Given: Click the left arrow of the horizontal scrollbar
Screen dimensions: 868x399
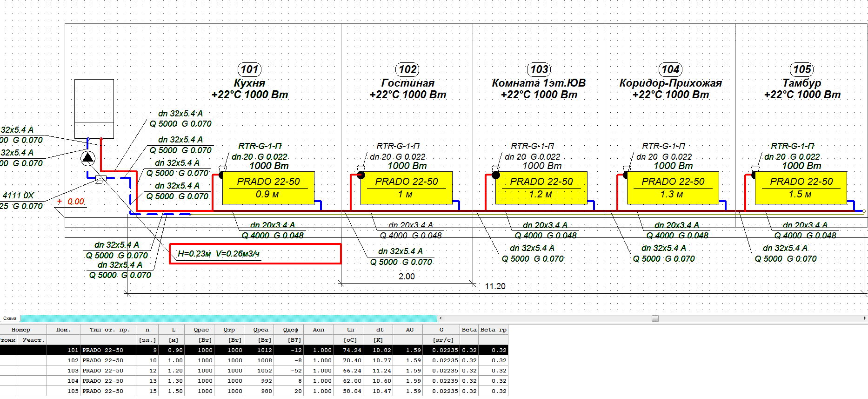Looking at the screenshot, I should pyautogui.click(x=441, y=318).
